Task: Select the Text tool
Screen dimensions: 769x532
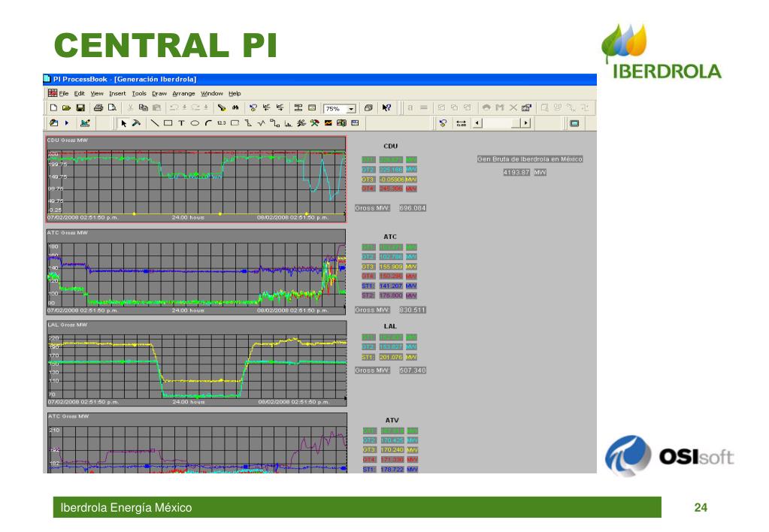Action: 181,123
